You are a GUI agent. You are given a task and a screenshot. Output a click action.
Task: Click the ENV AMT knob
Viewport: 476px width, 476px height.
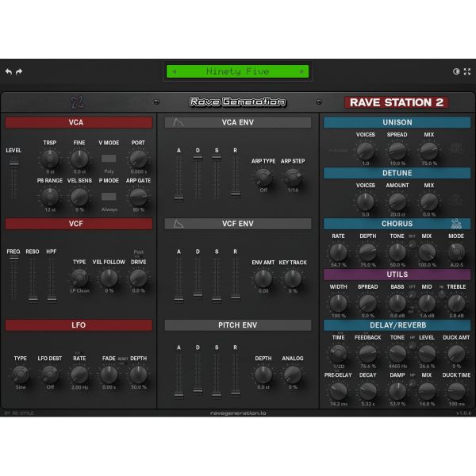click(x=263, y=278)
